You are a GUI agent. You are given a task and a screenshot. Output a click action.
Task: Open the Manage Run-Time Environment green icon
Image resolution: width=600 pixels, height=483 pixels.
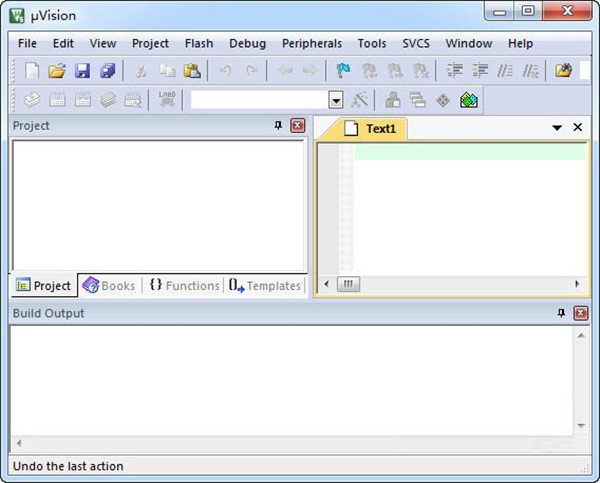pos(468,100)
